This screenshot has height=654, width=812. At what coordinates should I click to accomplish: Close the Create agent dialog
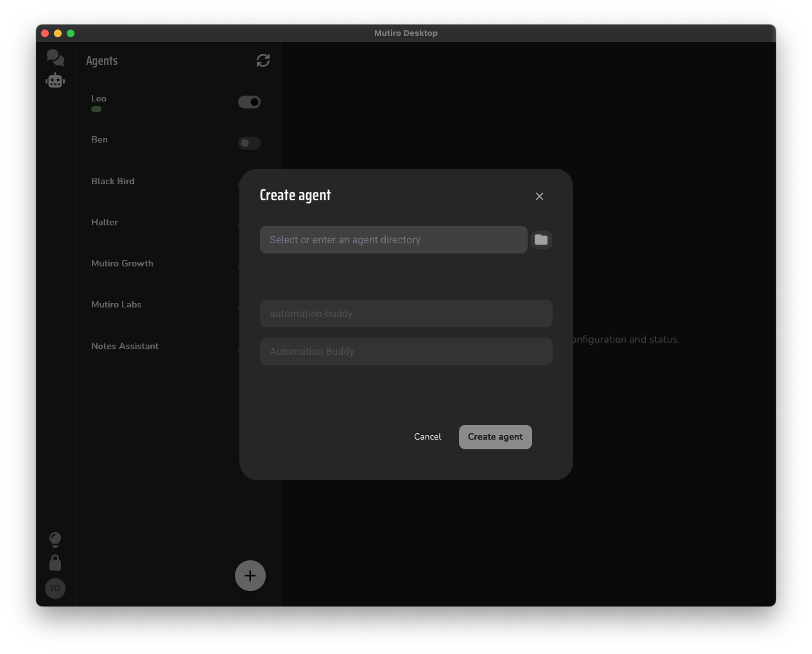click(x=539, y=196)
